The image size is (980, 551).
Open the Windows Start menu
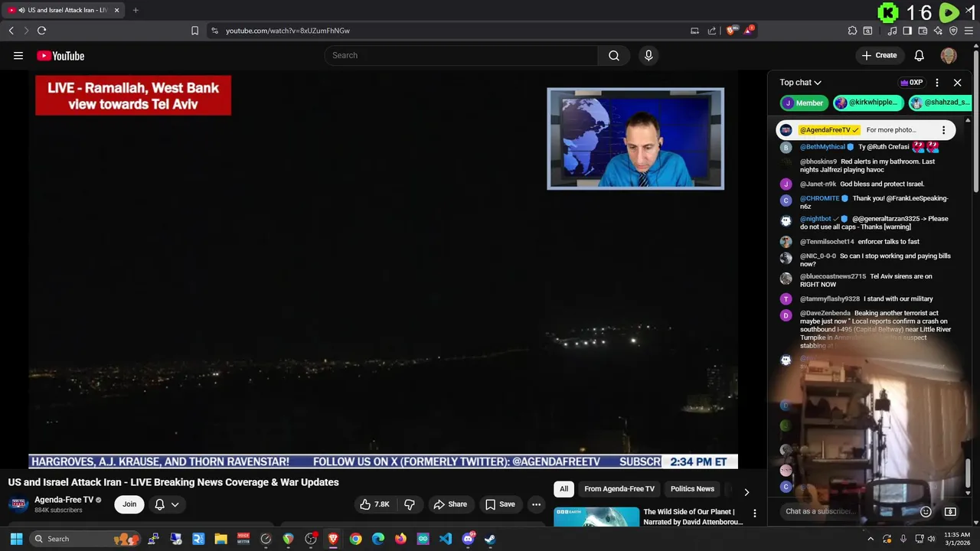[16, 539]
